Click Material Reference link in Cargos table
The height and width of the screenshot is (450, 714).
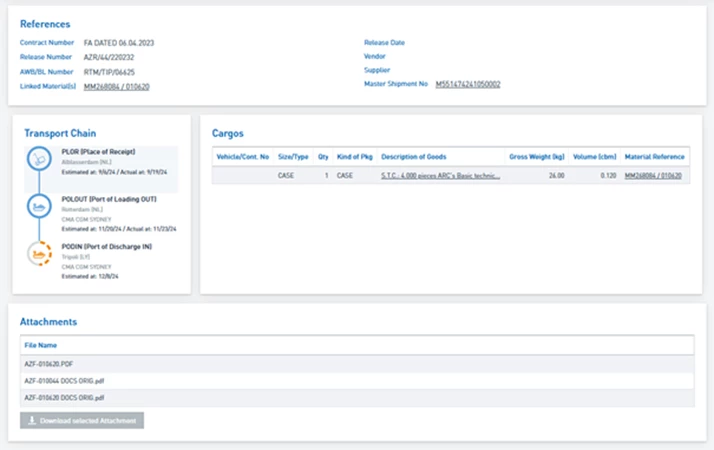(653, 175)
